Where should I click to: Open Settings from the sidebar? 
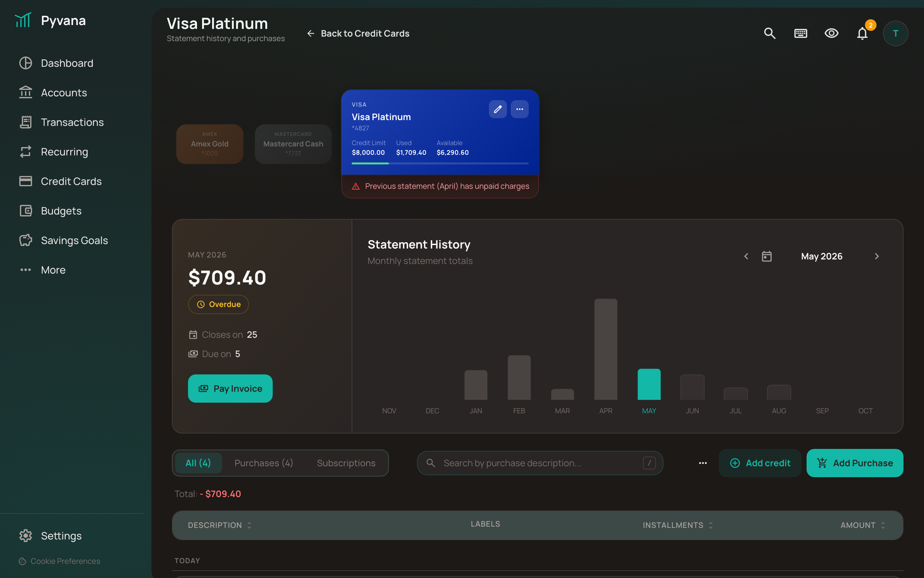(50, 536)
